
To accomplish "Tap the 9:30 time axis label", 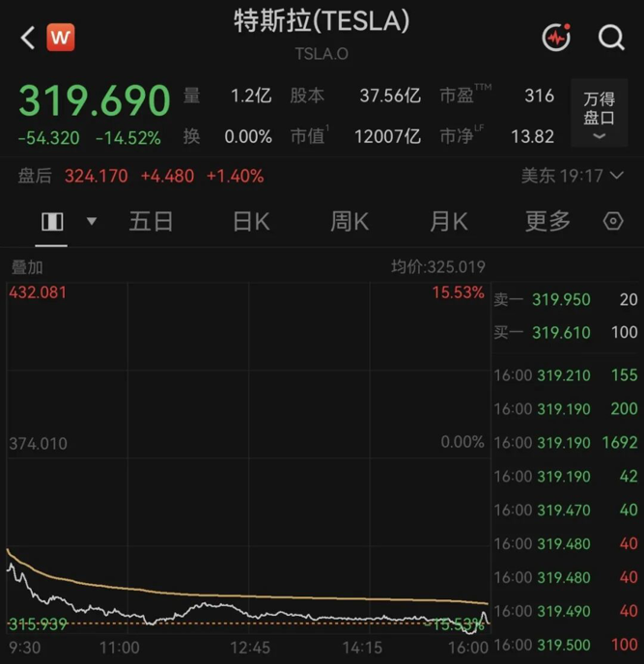I will (x=25, y=648).
